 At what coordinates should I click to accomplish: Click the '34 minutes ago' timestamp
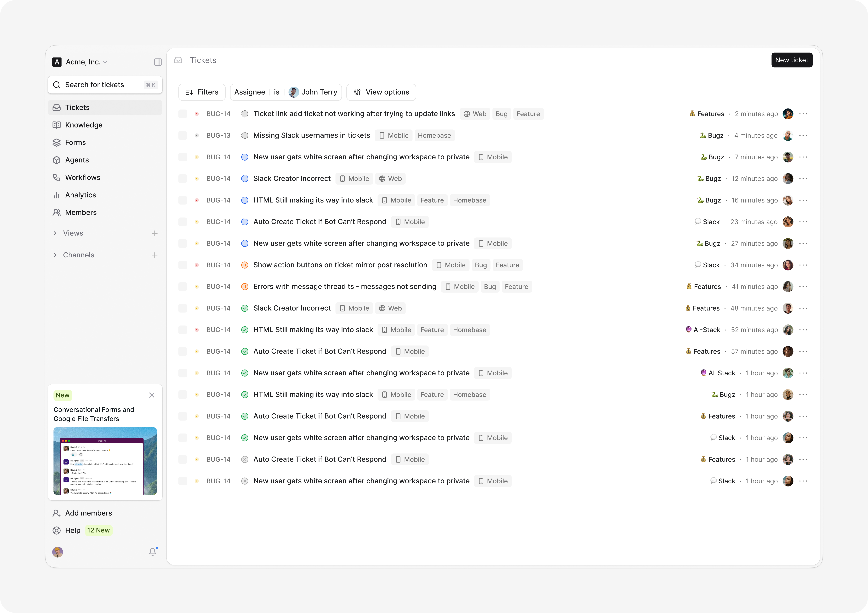click(x=754, y=265)
